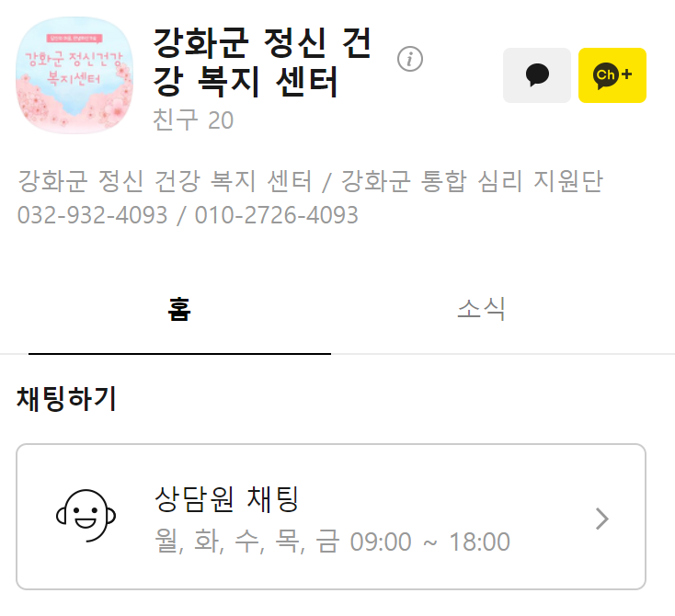Image resolution: width=675 pixels, height=616 pixels.
Task: Add the channel with the yellow Ch+ button
Action: pyautogui.click(x=612, y=75)
